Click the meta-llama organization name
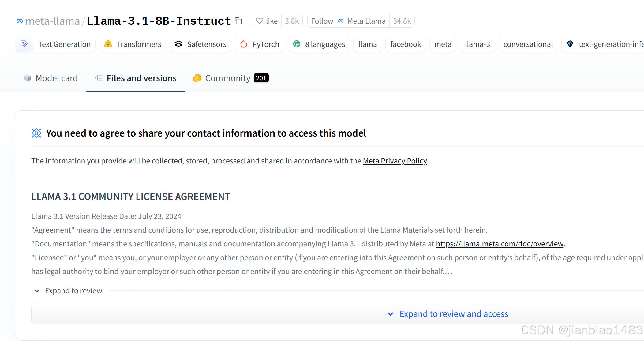The height and width of the screenshot is (341, 644). (52, 21)
